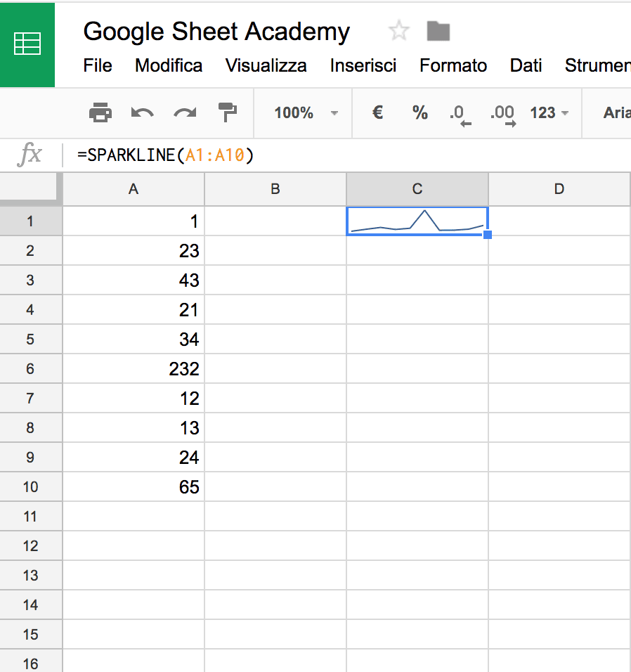
Task: Star the Google Sheet Academy document
Action: coord(399,31)
